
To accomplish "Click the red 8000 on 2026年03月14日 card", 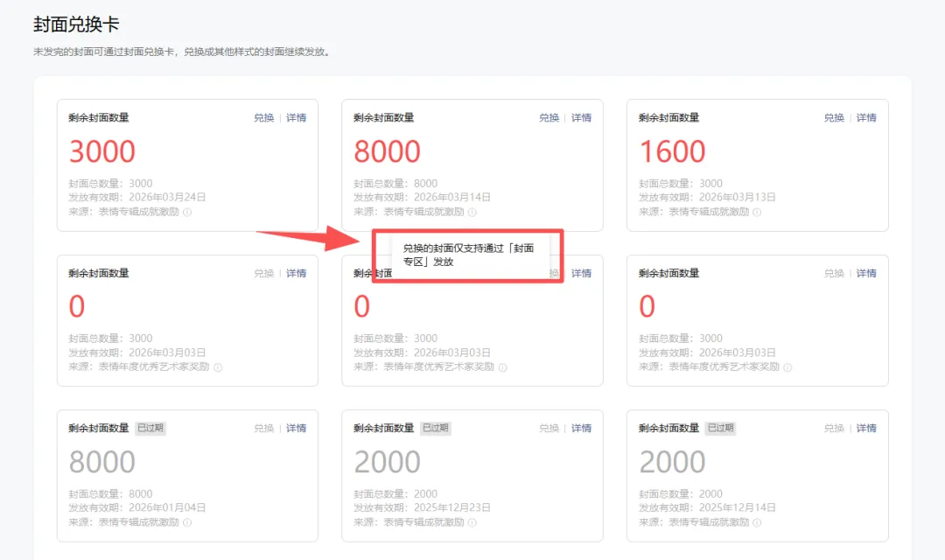I will (x=387, y=151).
